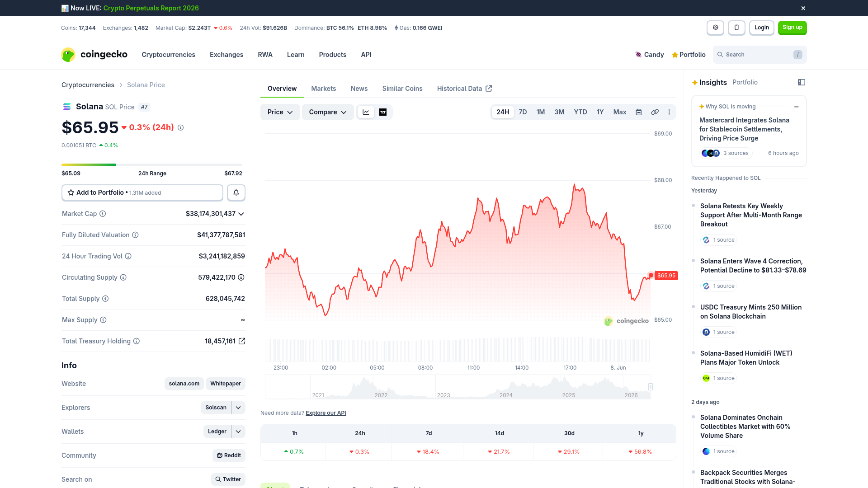Open Portfolio with the star icon
The image size is (868, 488).
689,55
